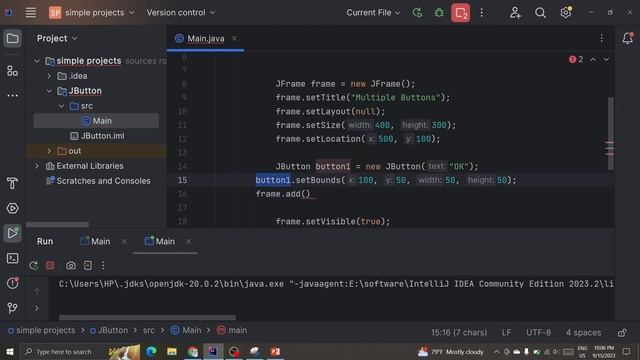Expand the .idea folder
Screen dimensions: 640x360
point(49,76)
